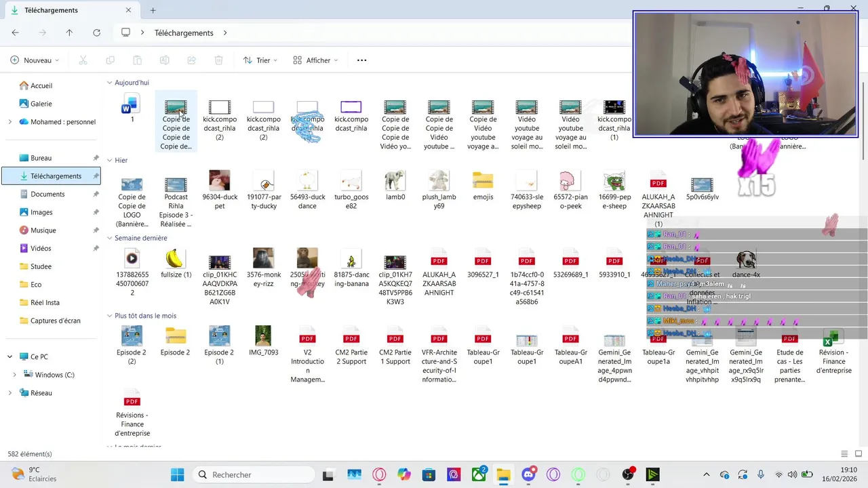Select the 5933910_1 PDF
868x488 pixels.
click(614, 264)
